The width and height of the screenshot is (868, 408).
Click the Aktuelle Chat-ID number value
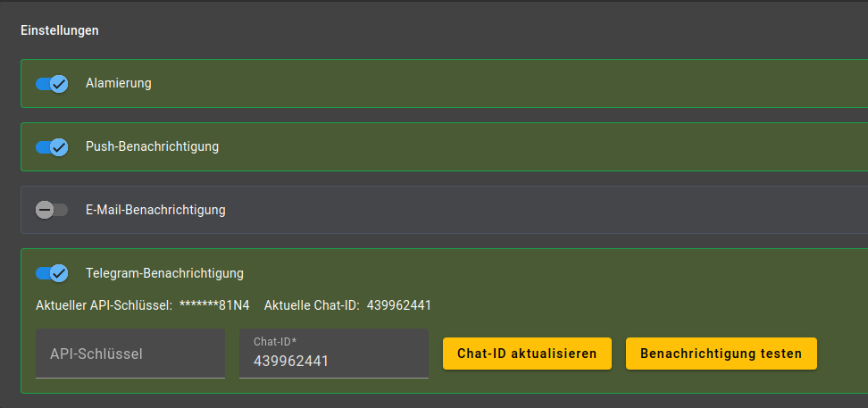click(x=399, y=305)
